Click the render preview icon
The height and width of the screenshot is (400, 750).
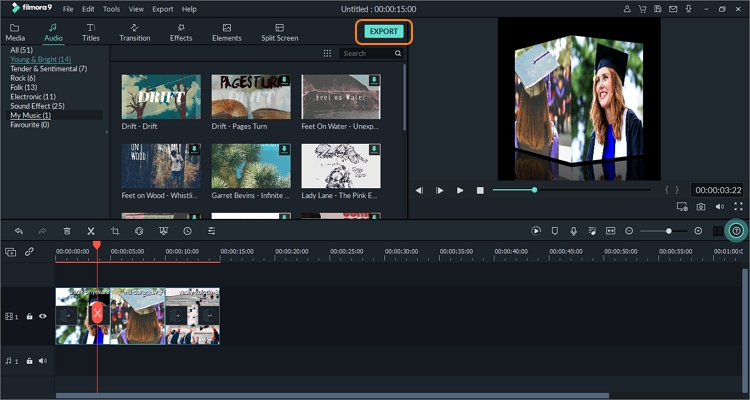click(x=536, y=231)
